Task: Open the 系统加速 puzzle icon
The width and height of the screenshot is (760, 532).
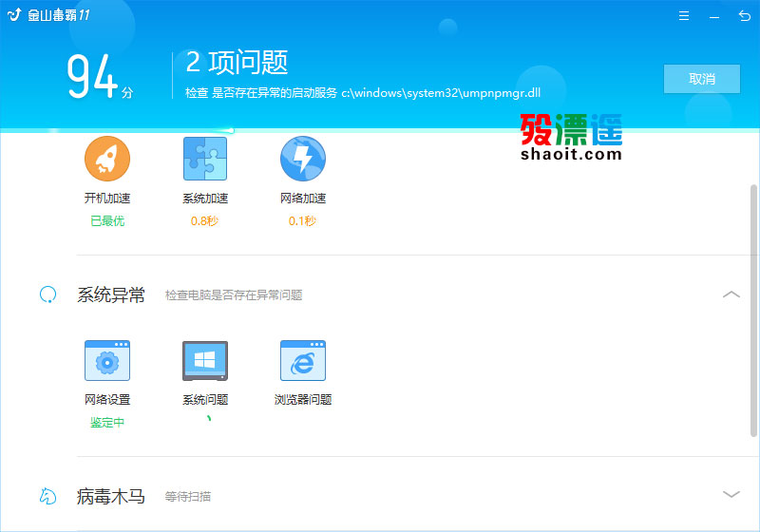Action: pyautogui.click(x=205, y=159)
